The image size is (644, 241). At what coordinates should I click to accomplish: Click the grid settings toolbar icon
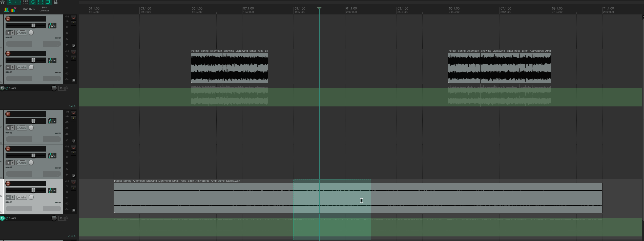pyautogui.click(x=25, y=2)
